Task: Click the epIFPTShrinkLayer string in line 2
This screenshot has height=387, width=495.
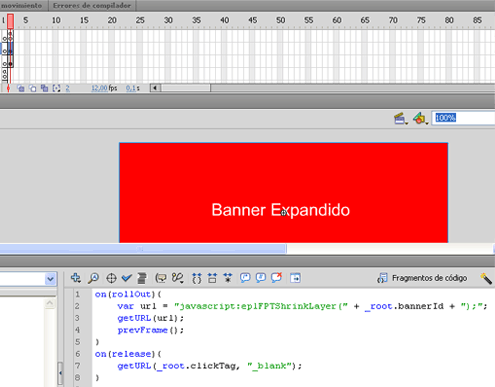Action: point(261,306)
